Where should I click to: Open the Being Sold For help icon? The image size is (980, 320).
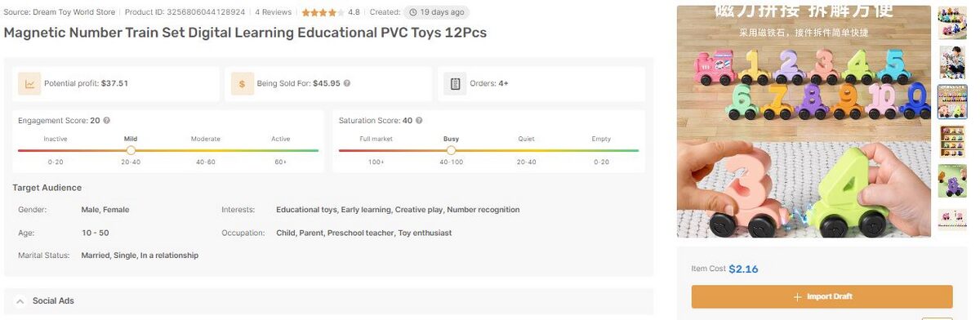click(x=347, y=83)
